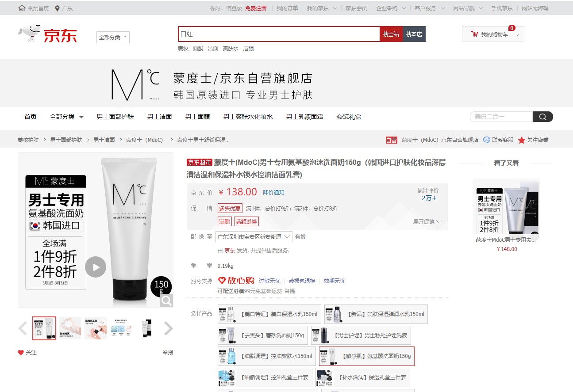The image size is (573, 392).
Task: Select fourth product thumbnail
Action: (x=121, y=328)
